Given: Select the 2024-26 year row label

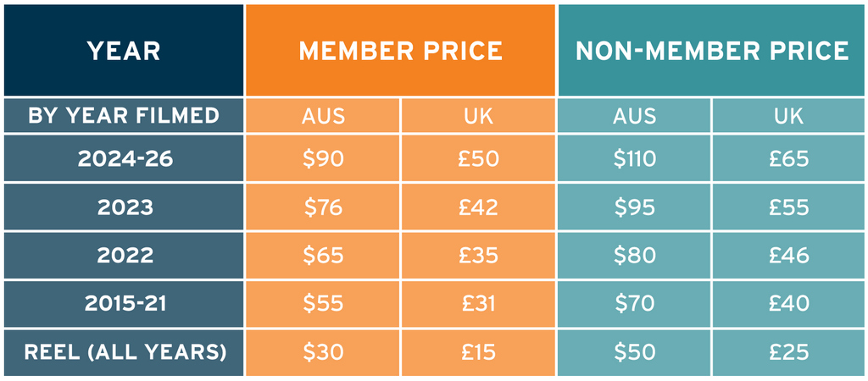Looking at the screenshot, I should coord(124,158).
